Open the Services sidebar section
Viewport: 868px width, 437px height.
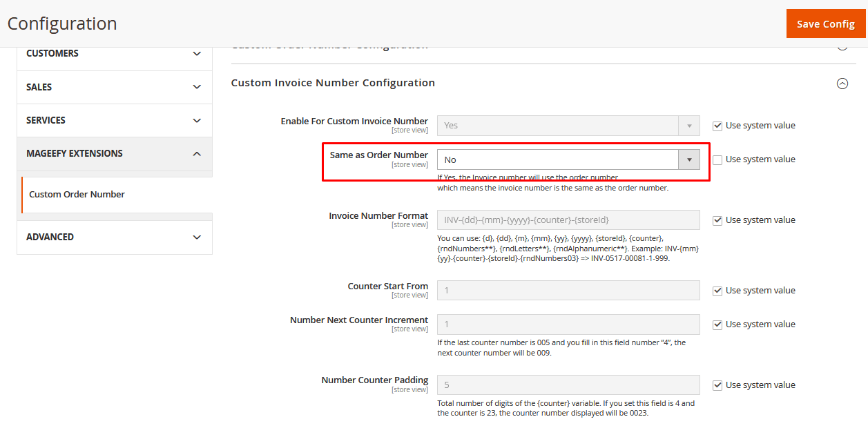(x=114, y=120)
